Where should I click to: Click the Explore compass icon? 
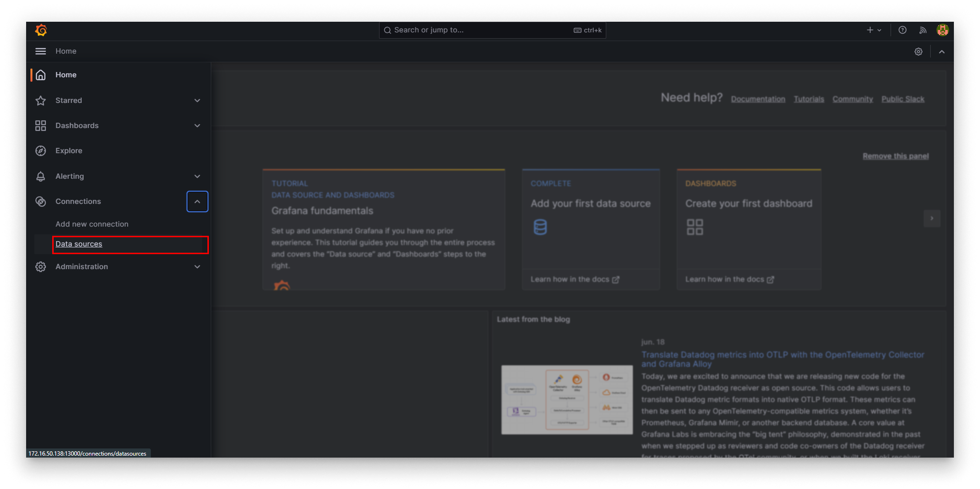pyautogui.click(x=41, y=150)
